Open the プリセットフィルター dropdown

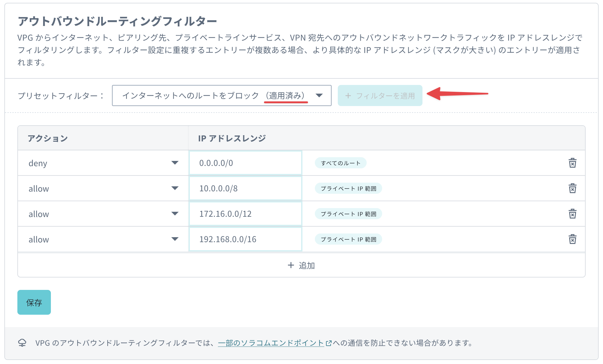319,95
